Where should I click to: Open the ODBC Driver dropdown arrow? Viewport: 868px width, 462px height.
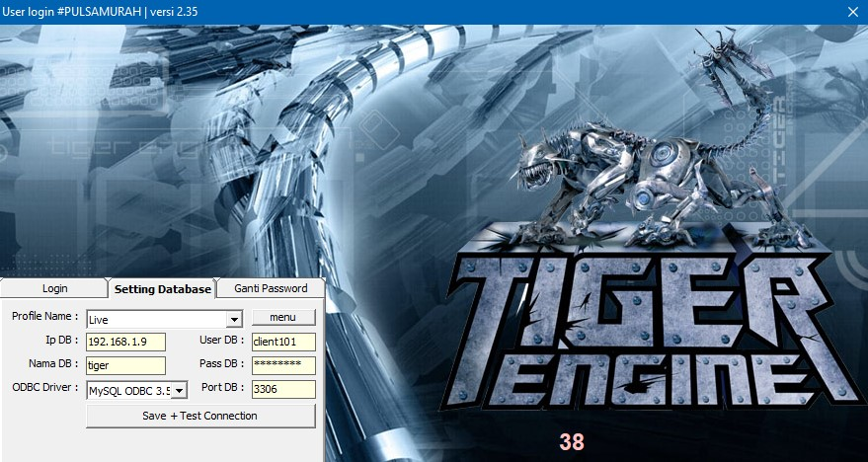point(180,390)
